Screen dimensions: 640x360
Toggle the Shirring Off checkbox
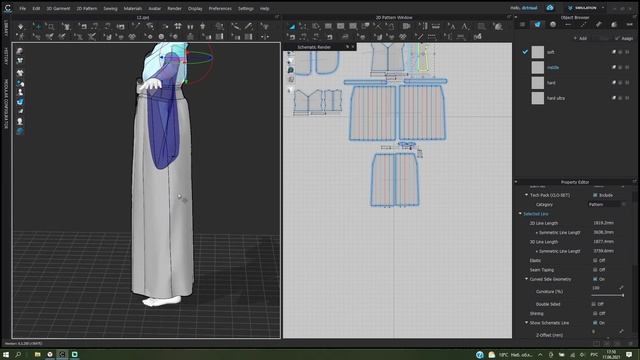tap(595, 313)
